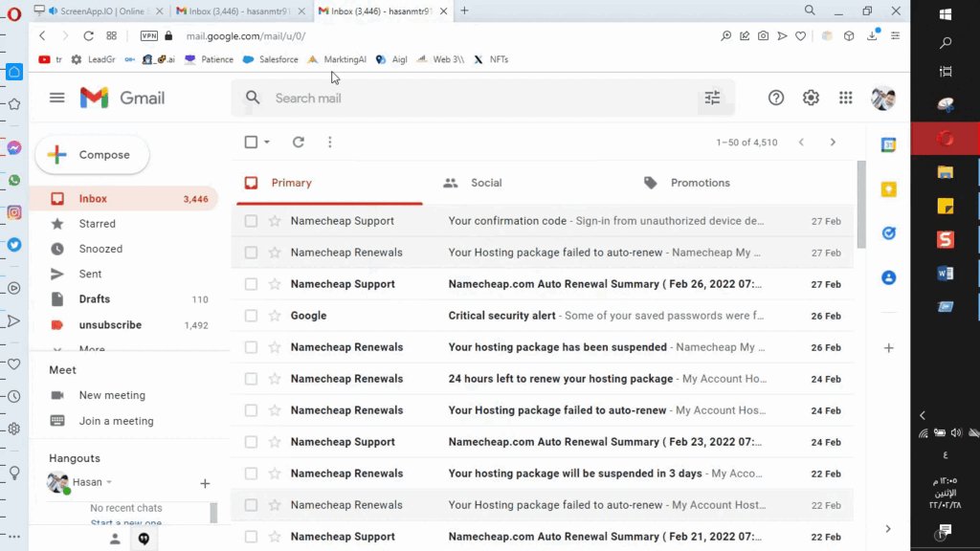Open Windows Start button
Screen dimensions: 980x551
pyautogui.click(x=945, y=14)
